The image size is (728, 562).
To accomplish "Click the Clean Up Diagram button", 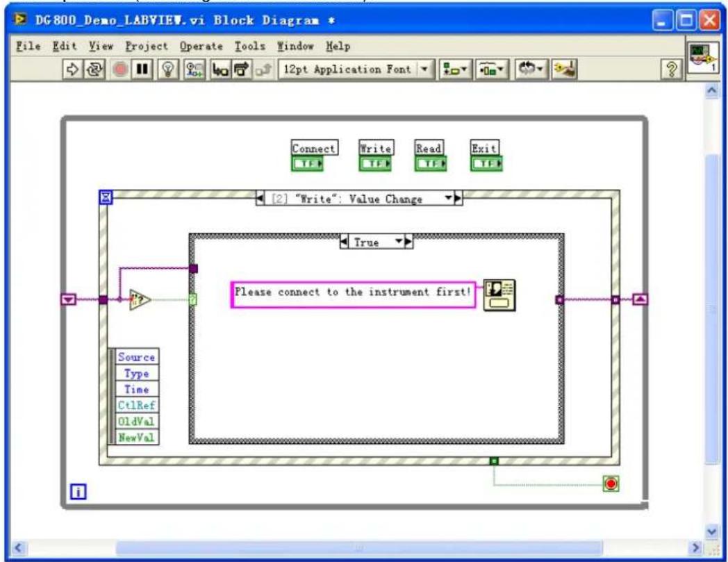I will coord(564,69).
